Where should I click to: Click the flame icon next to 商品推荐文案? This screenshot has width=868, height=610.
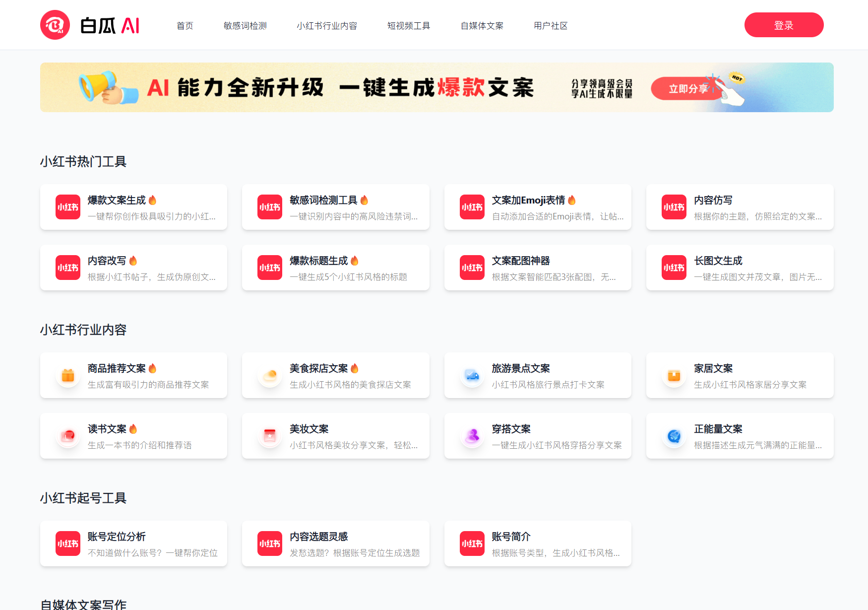pos(152,368)
